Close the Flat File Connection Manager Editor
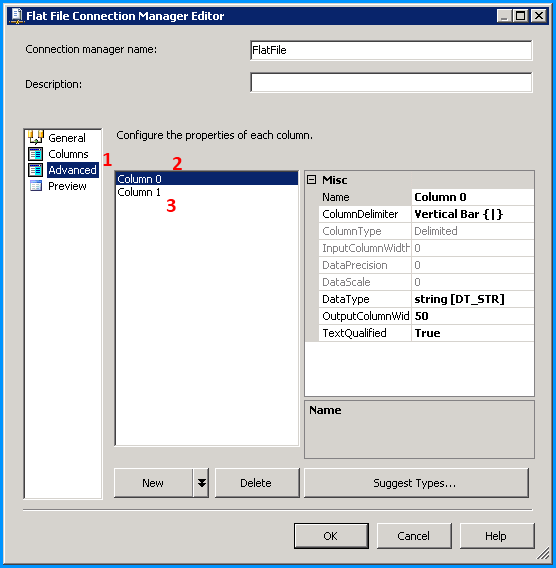This screenshot has width=556, height=568. (539, 16)
